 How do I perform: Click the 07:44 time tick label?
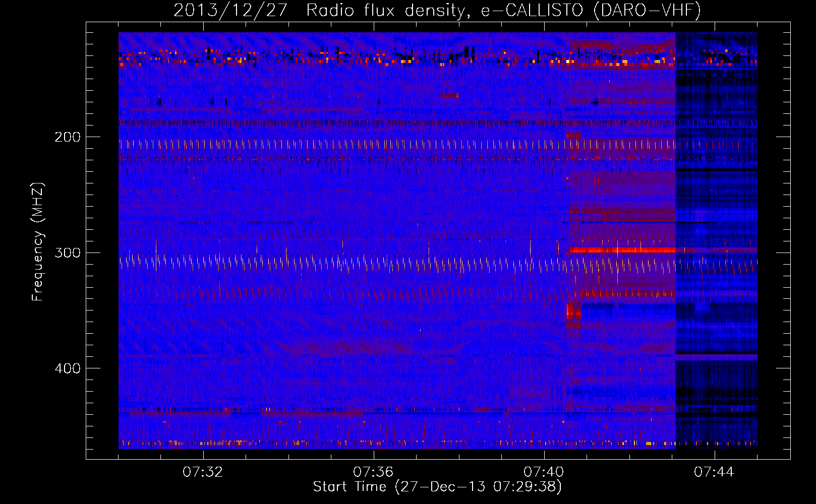point(714,472)
